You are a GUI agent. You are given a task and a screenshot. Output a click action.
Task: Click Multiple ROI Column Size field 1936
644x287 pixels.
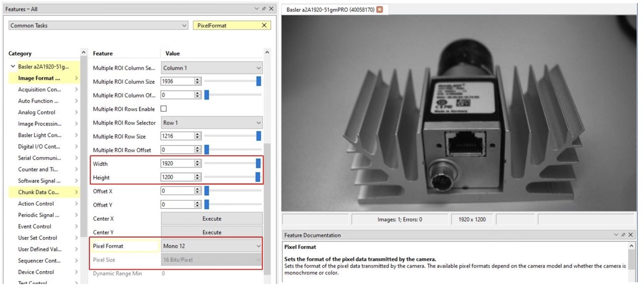click(x=177, y=82)
